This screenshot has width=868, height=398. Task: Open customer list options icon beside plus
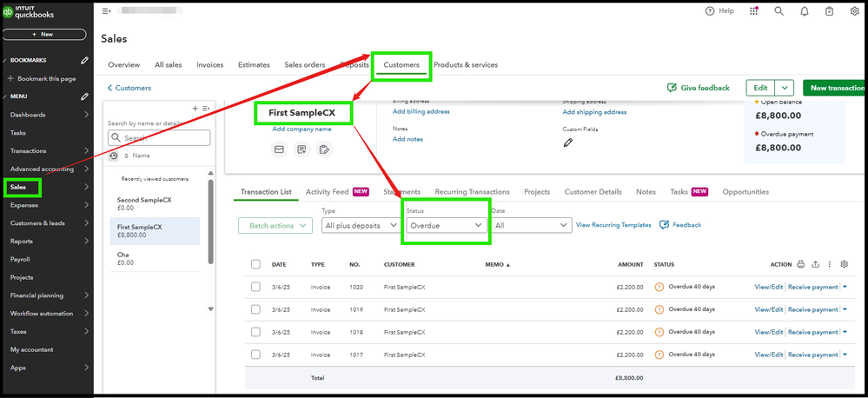pos(206,109)
